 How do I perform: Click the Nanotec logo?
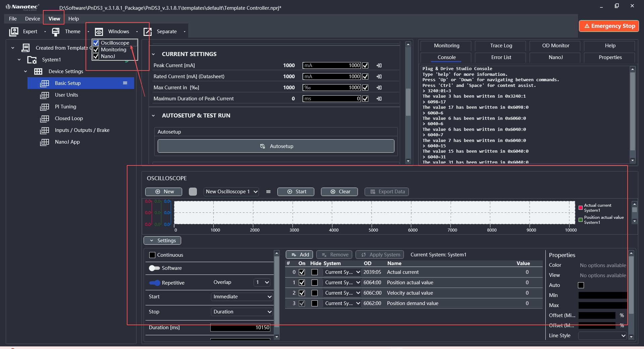[22, 7]
